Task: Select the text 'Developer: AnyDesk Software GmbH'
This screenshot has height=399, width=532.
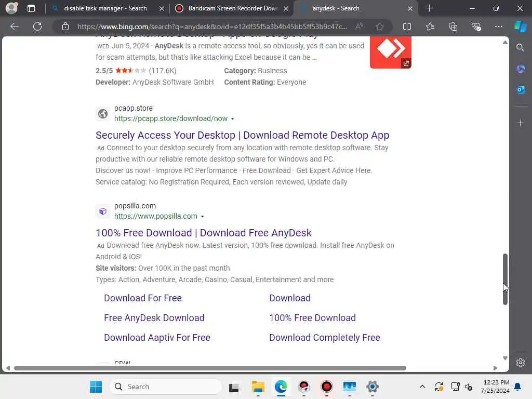Action: click(155, 82)
